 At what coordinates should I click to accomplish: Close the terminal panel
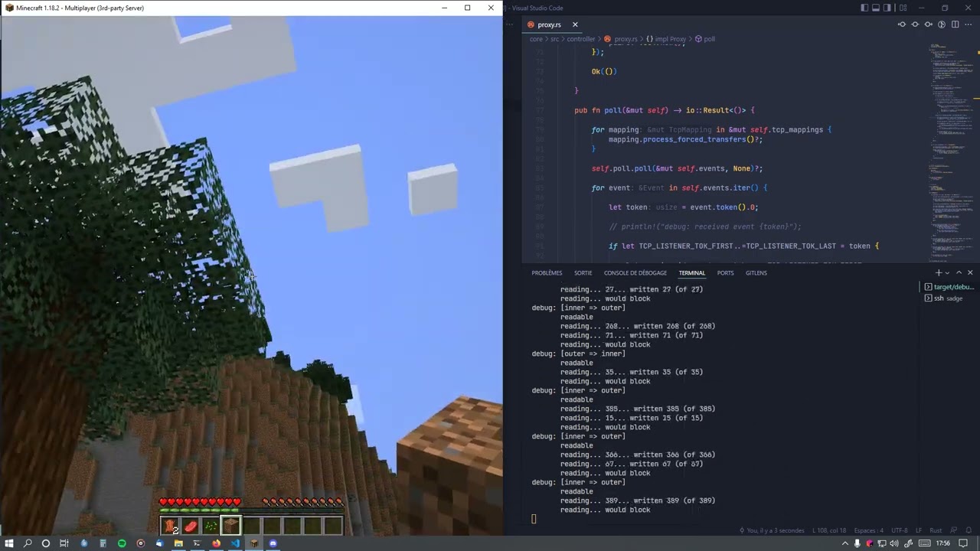[x=970, y=272]
